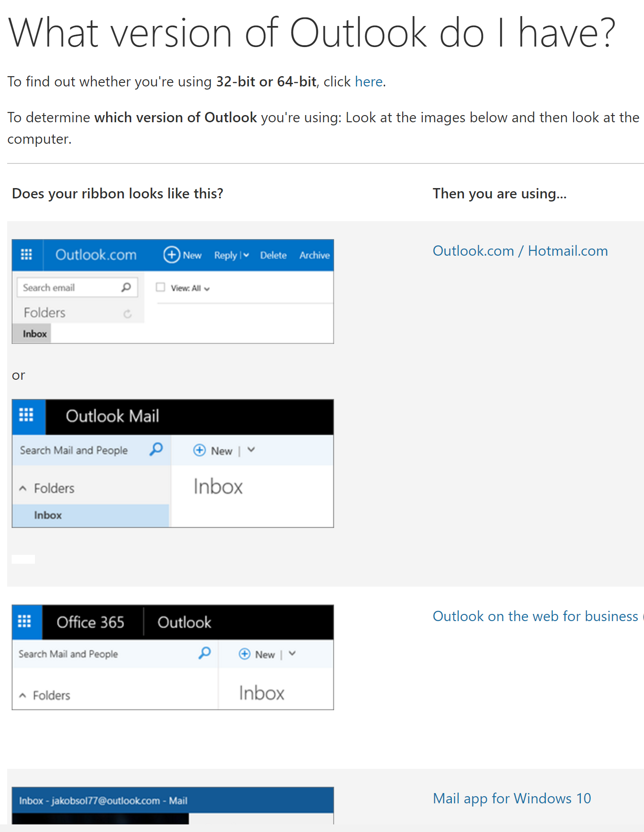Click Archive in the Outlook.com toolbar image

pos(314,255)
